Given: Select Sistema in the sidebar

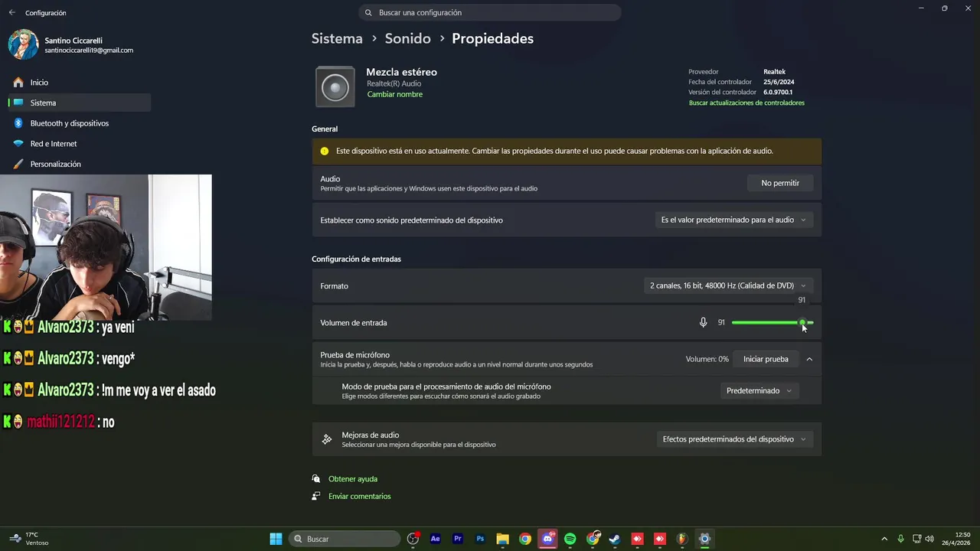Looking at the screenshot, I should (x=79, y=103).
